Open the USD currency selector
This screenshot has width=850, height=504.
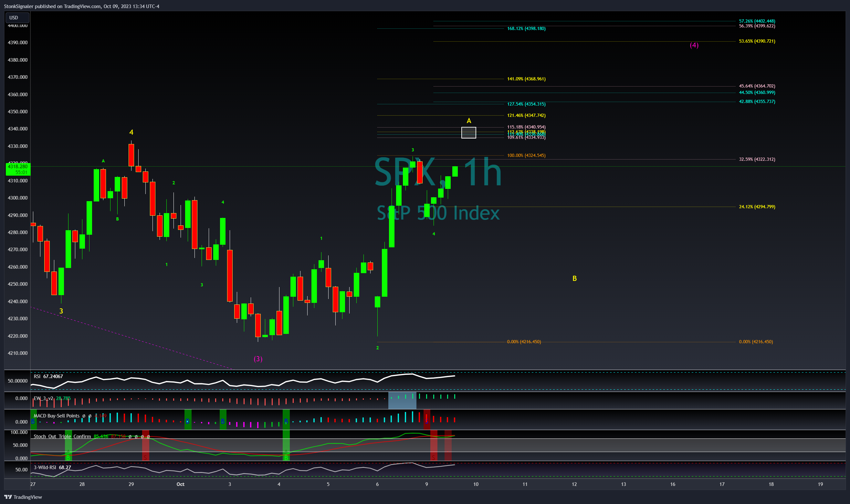pyautogui.click(x=17, y=18)
